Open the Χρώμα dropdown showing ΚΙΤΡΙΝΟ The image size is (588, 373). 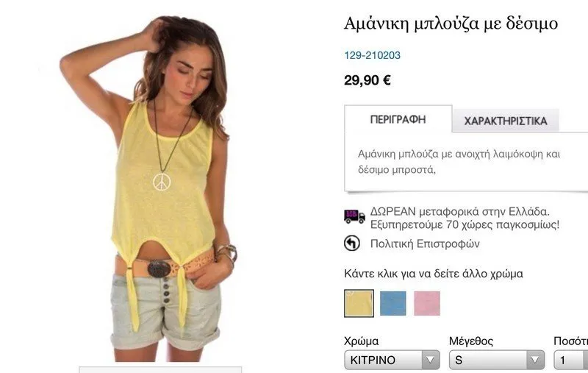click(x=392, y=360)
